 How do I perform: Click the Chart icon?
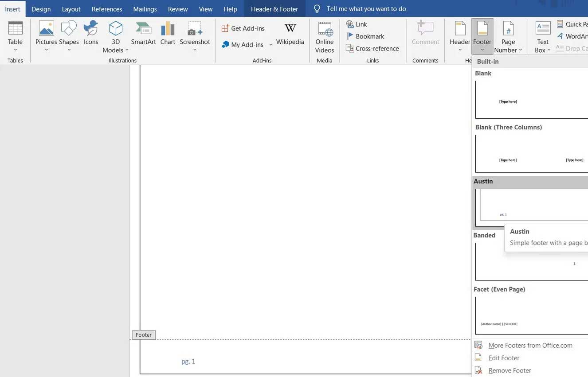168,29
